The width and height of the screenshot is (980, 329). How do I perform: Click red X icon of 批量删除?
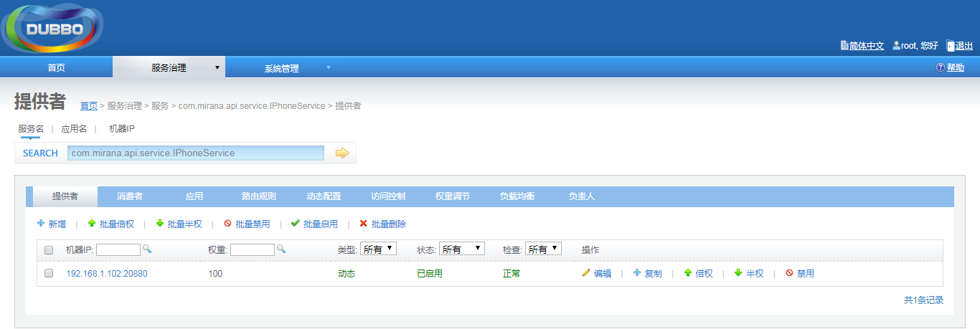click(364, 224)
